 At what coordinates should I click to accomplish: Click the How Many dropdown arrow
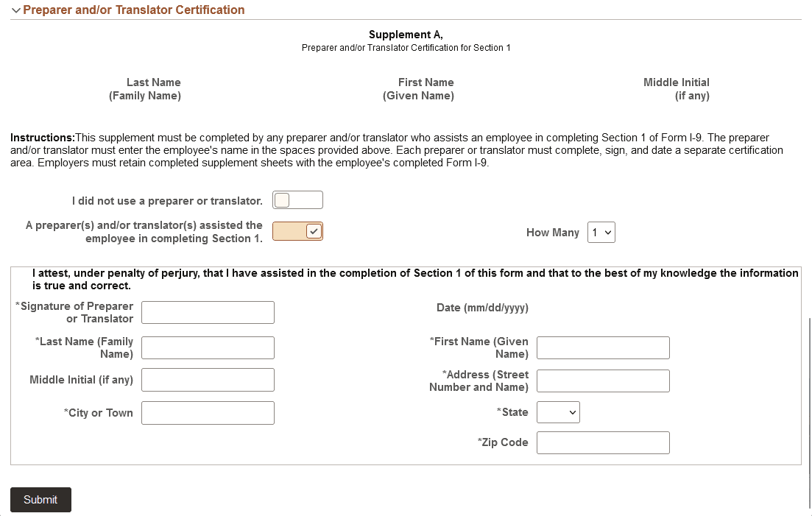pyautogui.click(x=609, y=232)
